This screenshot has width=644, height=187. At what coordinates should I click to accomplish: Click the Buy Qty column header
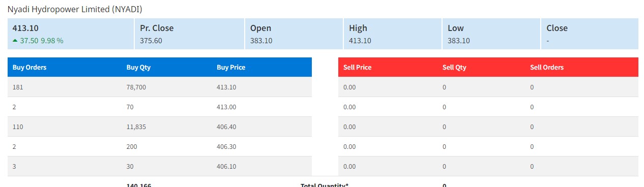(138, 67)
